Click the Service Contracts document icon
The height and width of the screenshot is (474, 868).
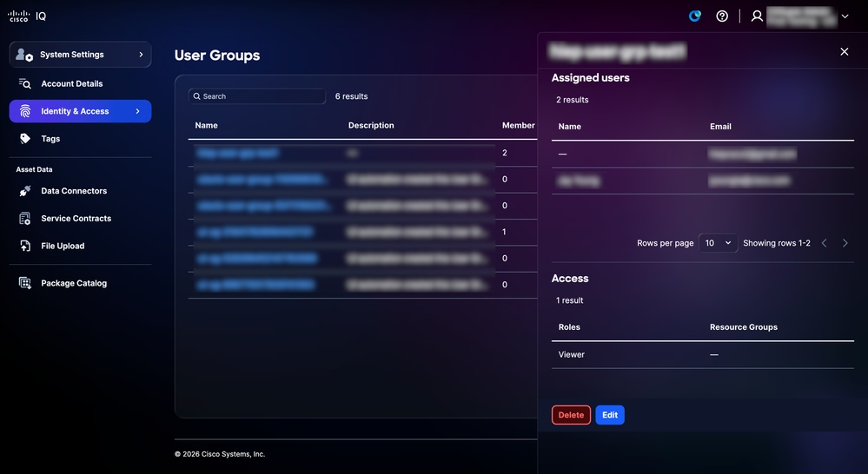[x=25, y=219]
